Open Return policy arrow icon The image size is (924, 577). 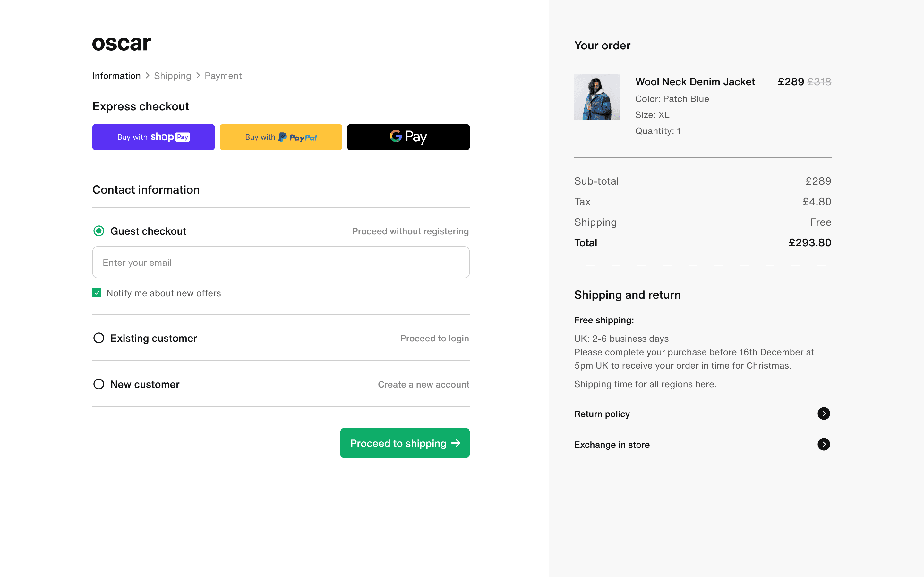pos(824,414)
